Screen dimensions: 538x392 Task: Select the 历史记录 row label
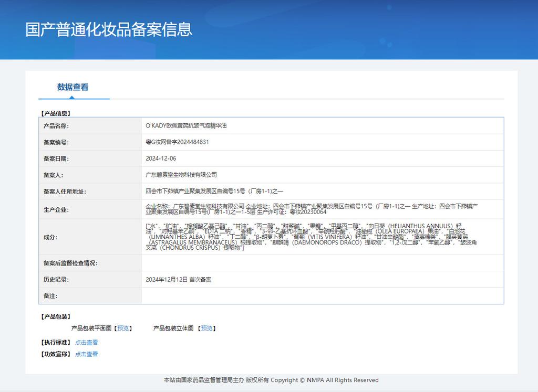click(56, 280)
